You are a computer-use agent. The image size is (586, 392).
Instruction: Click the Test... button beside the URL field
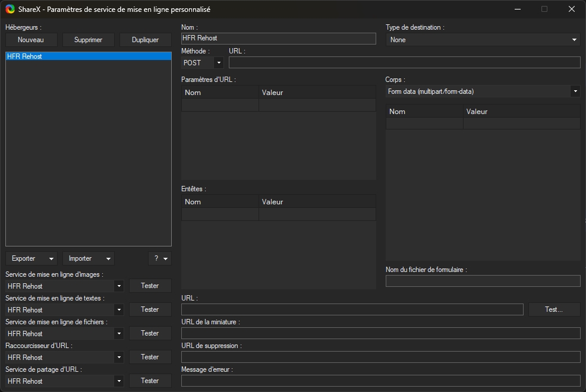click(554, 309)
